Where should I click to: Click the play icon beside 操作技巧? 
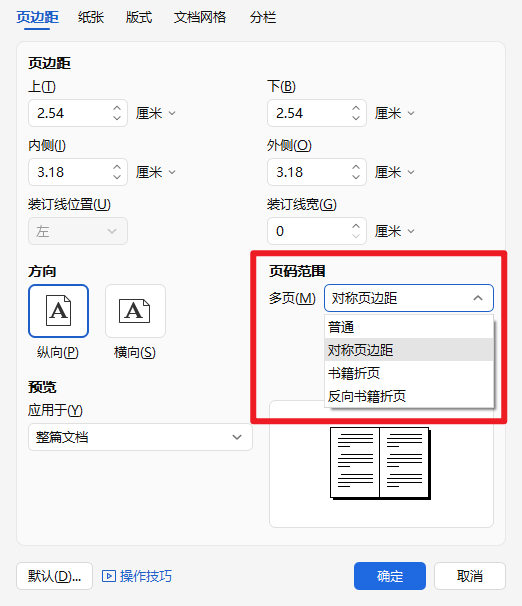[x=109, y=576]
